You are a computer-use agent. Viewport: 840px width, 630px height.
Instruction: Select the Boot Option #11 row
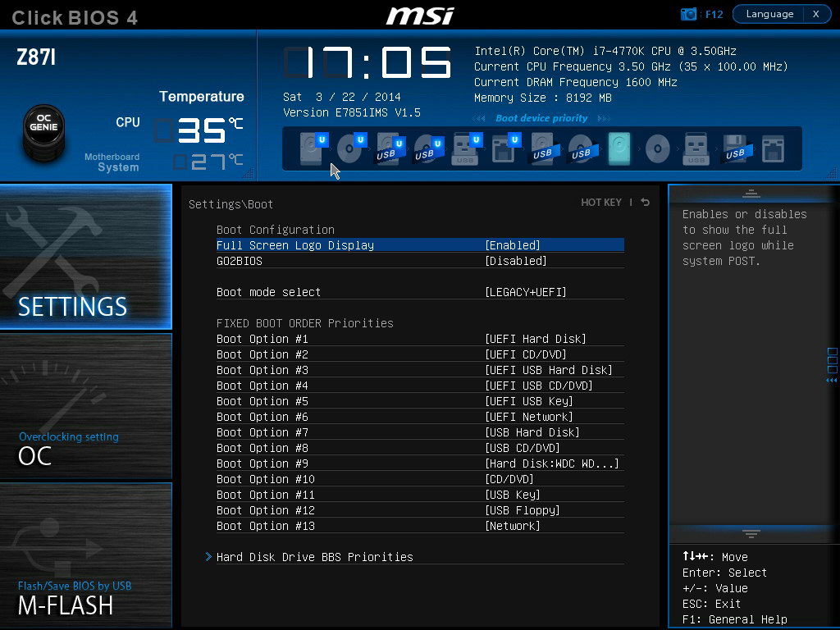(420, 495)
